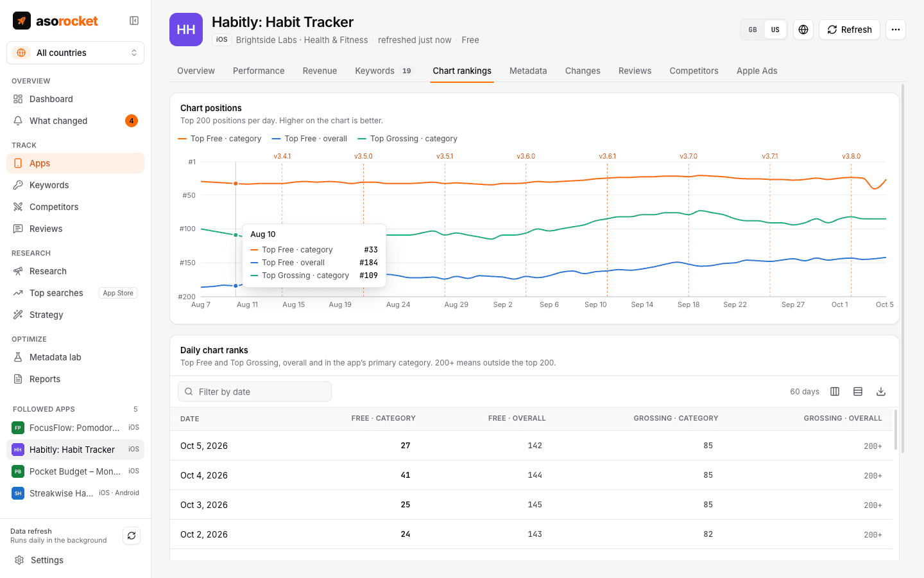Click the row density icon

click(x=858, y=392)
